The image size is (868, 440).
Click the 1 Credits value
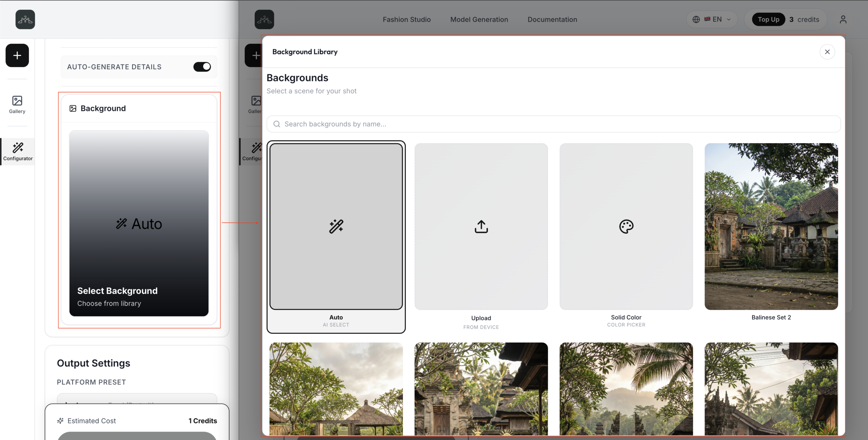[x=203, y=421]
